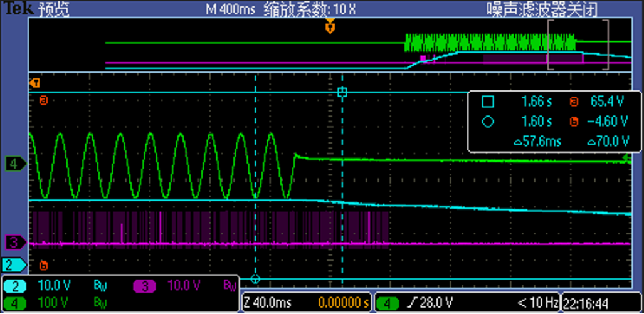The height and width of the screenshot is (314, 644).
Task: Click the 22:16:44 clock readout
Action: (x=586, y=304)
